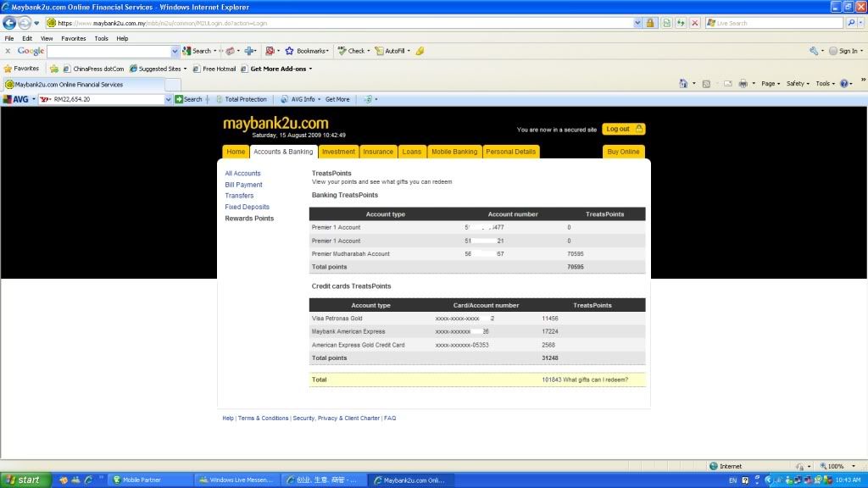
Task: Click Get More on the AVG toolbar
Action: (337, 99)
